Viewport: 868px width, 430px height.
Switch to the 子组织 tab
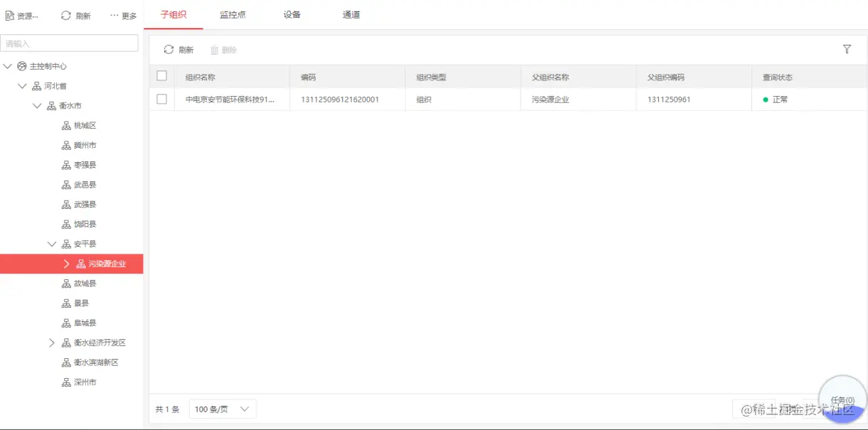173,15
